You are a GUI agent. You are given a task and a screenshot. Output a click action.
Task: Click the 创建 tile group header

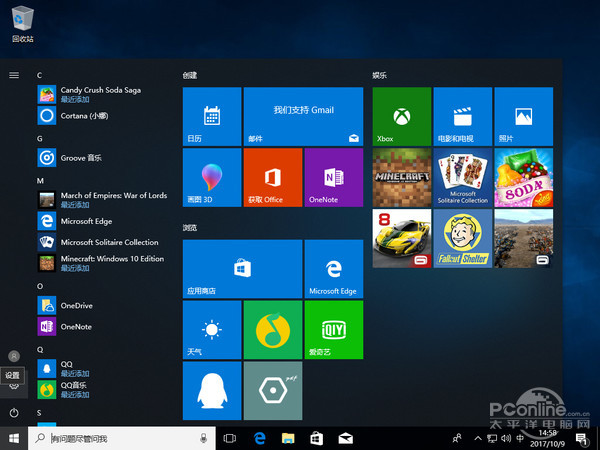(190, 75)
